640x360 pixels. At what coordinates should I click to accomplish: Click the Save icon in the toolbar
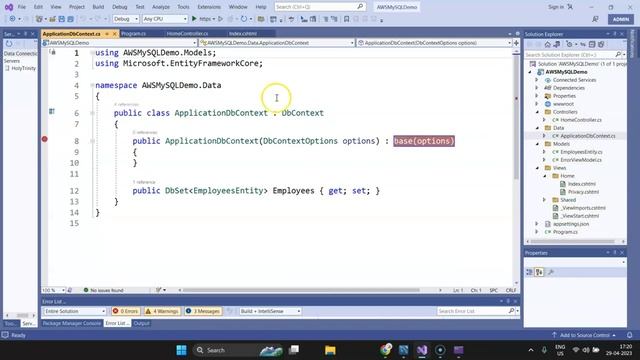pos(62,19)
